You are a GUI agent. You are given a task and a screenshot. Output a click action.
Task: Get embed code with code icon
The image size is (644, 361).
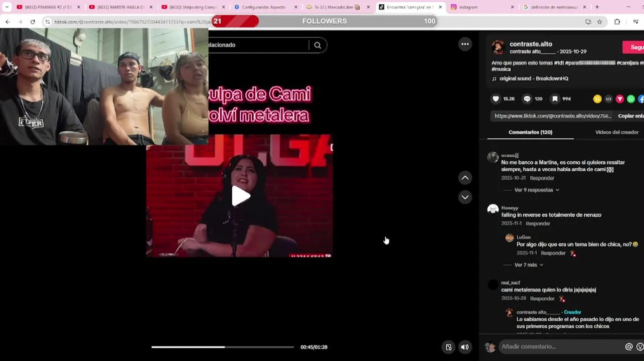pyautogui.click(x=608, y=99)
